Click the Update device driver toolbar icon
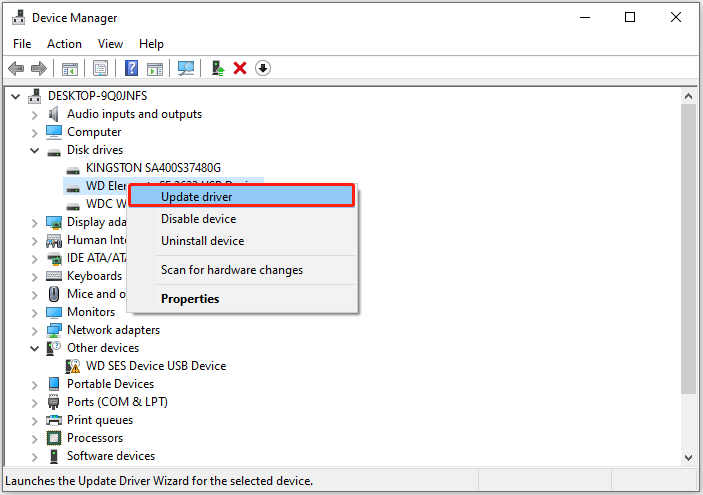 click(218, 69)
